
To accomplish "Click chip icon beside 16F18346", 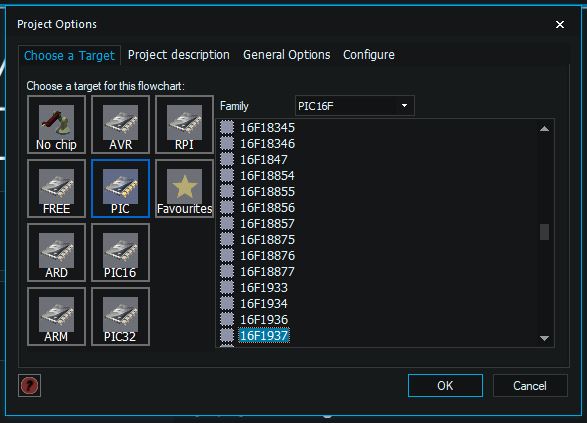I will coord(227,144).
